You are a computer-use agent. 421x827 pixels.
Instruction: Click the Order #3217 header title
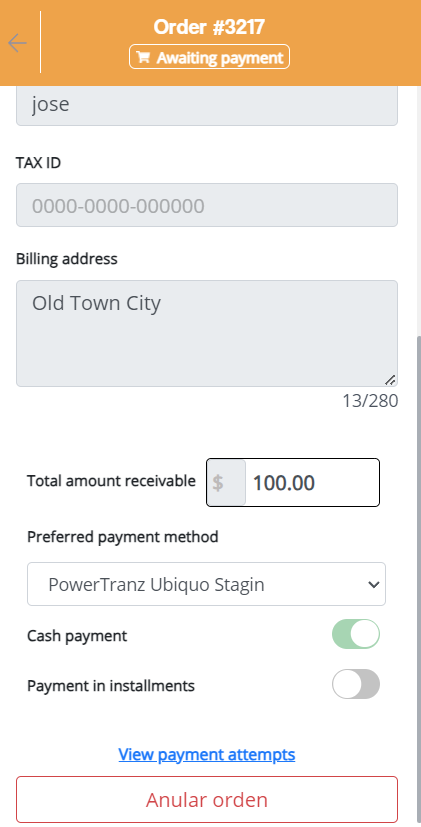point(209,27)
